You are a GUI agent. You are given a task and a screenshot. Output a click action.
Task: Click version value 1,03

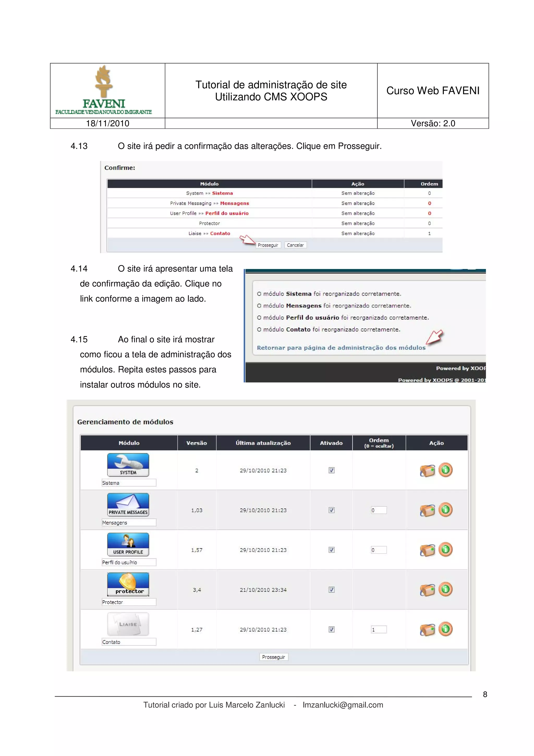(197, 510)
